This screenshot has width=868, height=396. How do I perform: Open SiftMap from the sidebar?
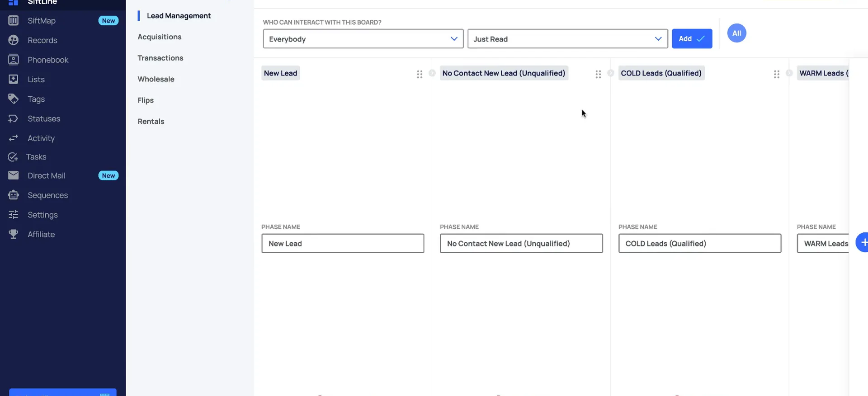click(41, 20)
